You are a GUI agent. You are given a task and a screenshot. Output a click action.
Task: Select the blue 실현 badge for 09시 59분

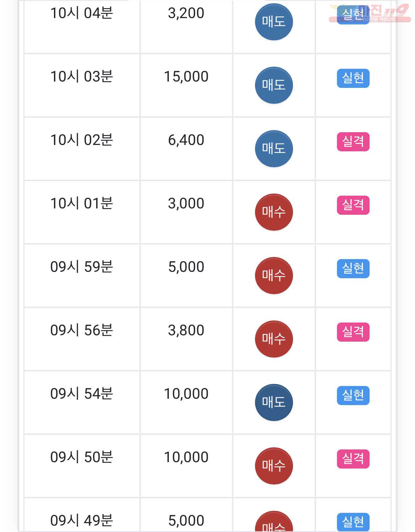pos(353,269)
